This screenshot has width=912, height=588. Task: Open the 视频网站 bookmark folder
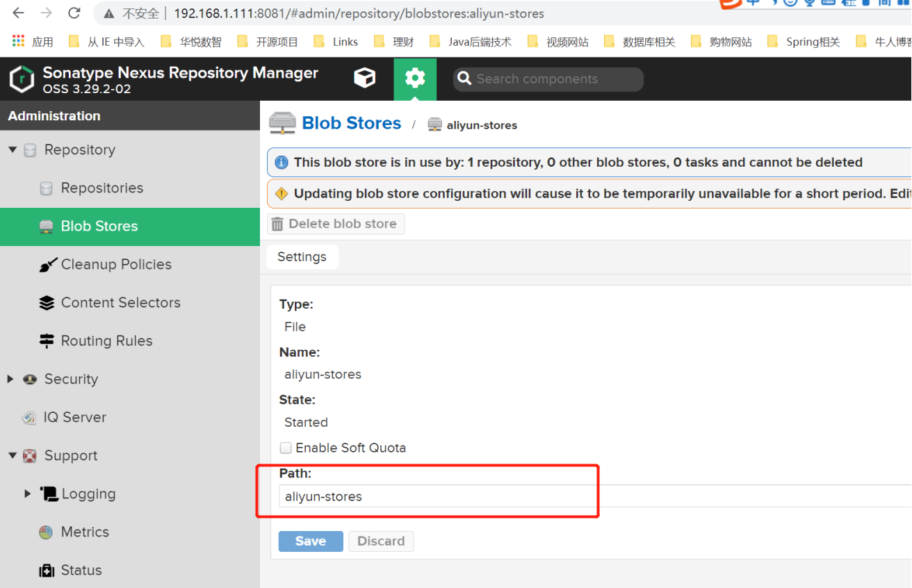pos(558,42)
